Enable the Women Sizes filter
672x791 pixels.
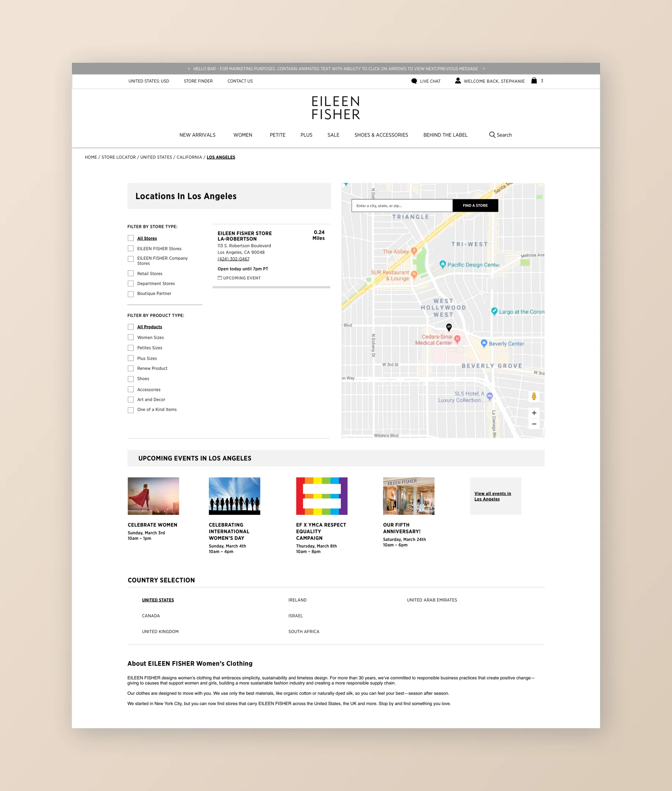[131, 337]
